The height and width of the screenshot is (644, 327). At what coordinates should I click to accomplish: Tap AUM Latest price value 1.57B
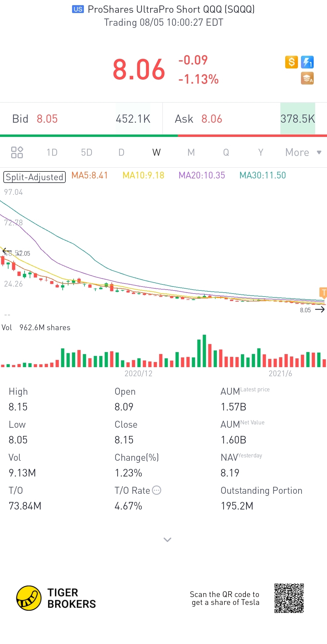[x=233, y=407]
